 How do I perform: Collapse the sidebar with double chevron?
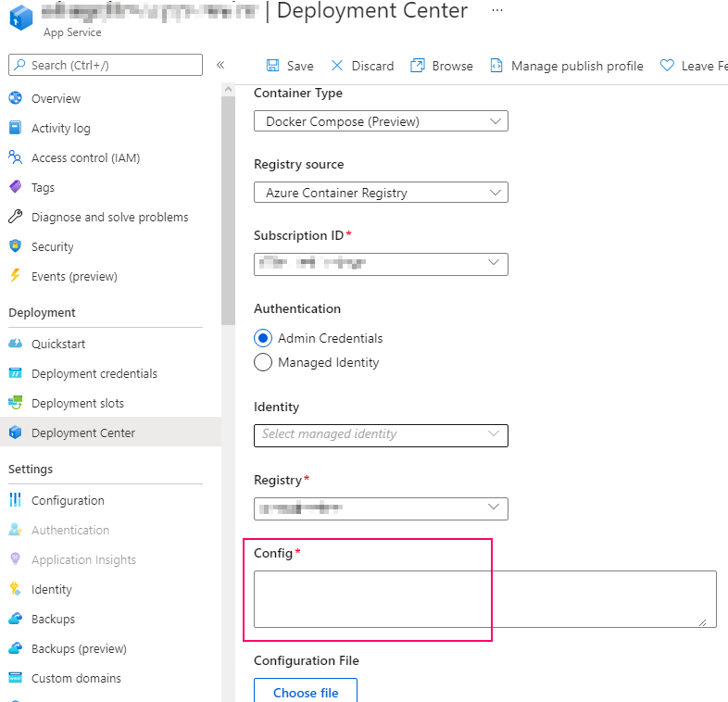(220, 65)
